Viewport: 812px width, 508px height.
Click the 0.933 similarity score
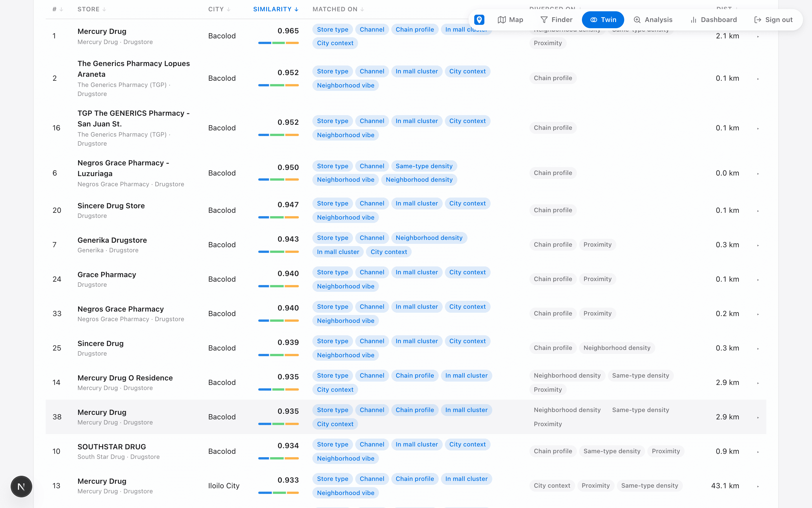(288, 480)
